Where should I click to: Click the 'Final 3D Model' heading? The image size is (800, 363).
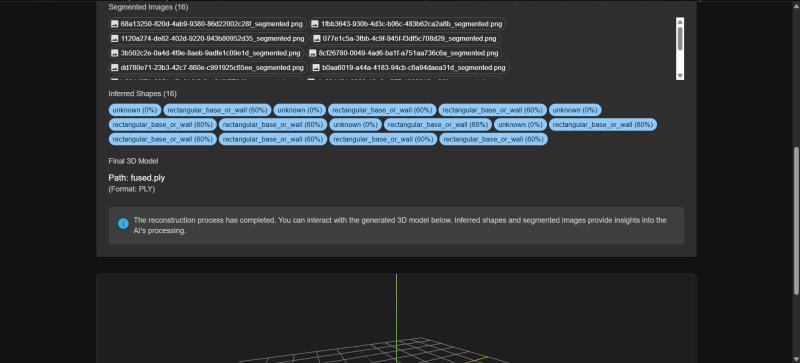133,161
